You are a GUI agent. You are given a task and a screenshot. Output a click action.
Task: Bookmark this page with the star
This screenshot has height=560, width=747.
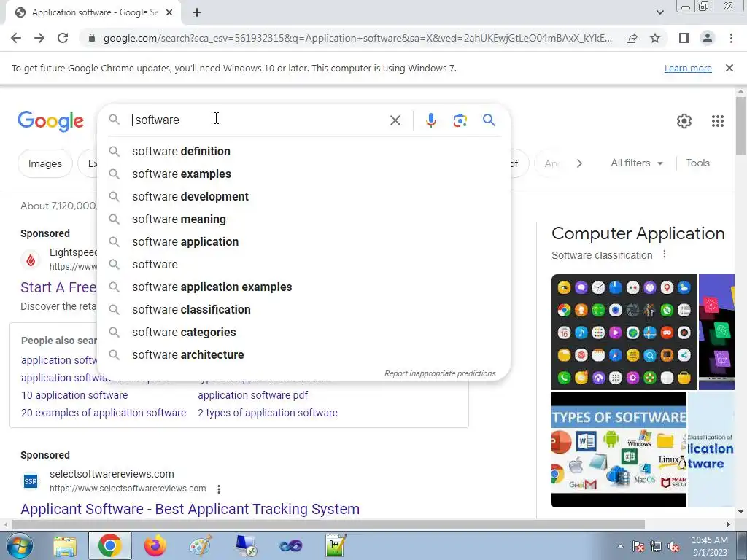click(x=655, y=38)
